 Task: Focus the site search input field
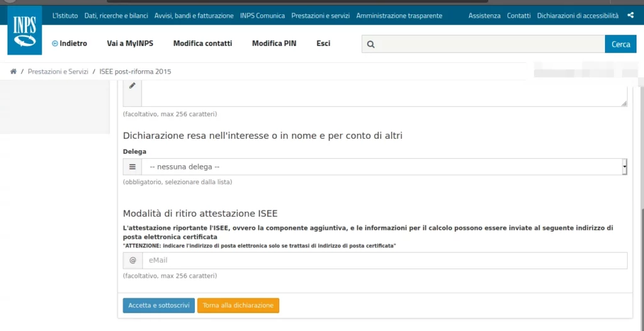[483, 45]
